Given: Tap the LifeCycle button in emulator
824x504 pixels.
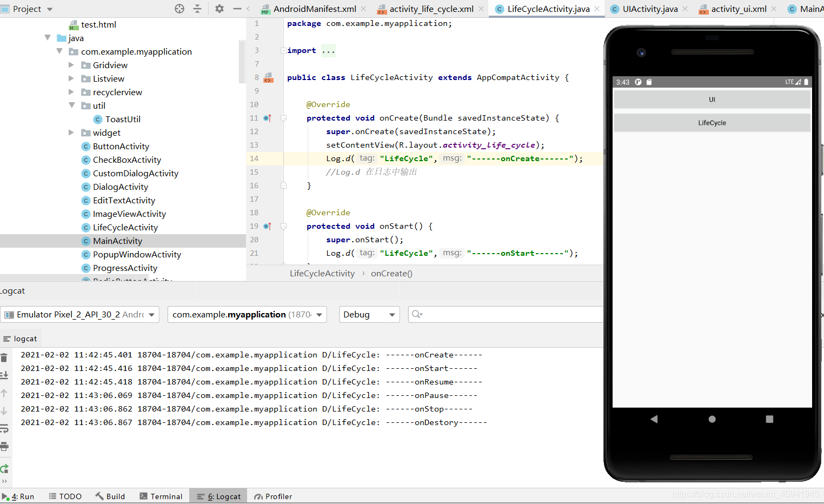Looking at the screenshot, I should point(712,123).
